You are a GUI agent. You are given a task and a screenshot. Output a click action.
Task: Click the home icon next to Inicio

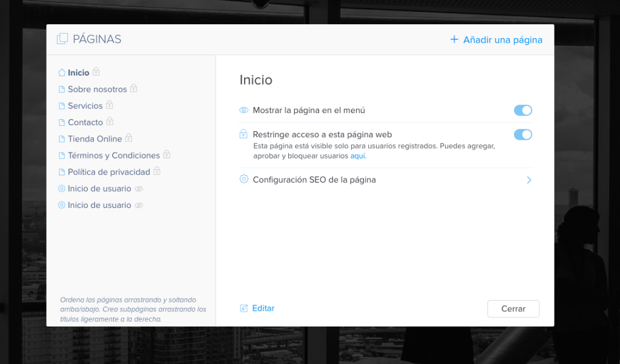click(x=62, y=73)
